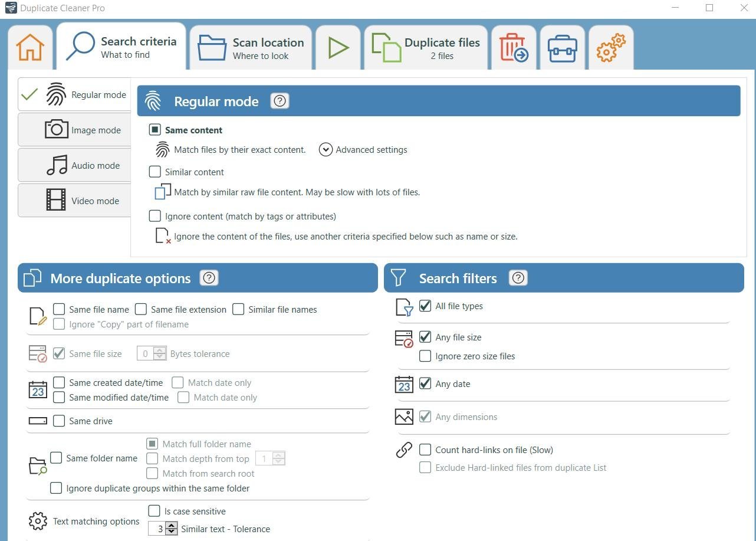
Task: Click the image dimensions picture icon
Action: 404,417
